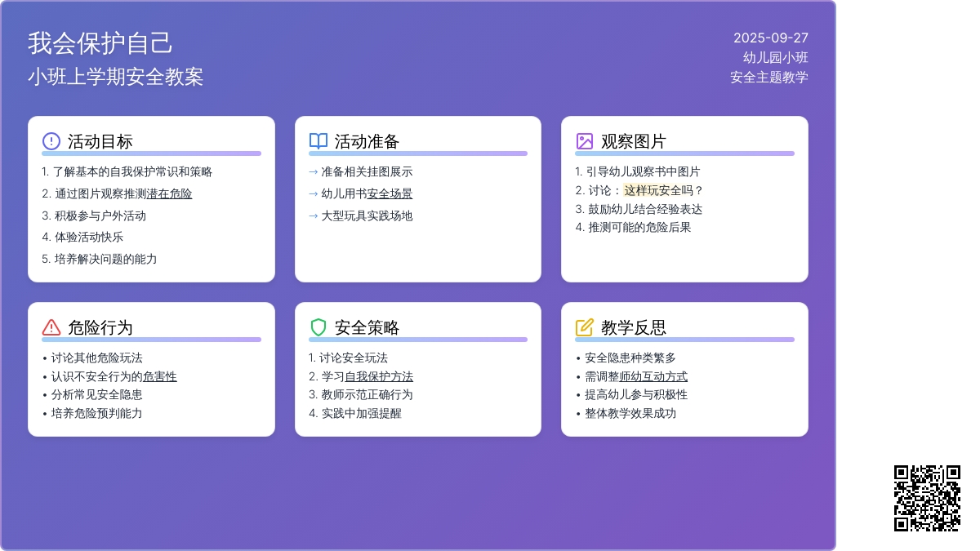980x551 pixels.
Task: Open the underlined 潜在危险 link
Action: (169, 194)
